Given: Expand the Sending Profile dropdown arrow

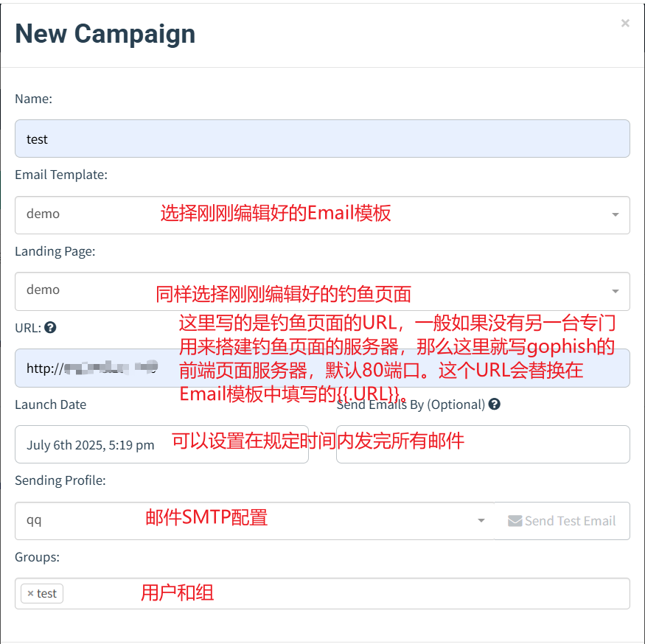Looking at the screenshot, I should pos(481,520).
